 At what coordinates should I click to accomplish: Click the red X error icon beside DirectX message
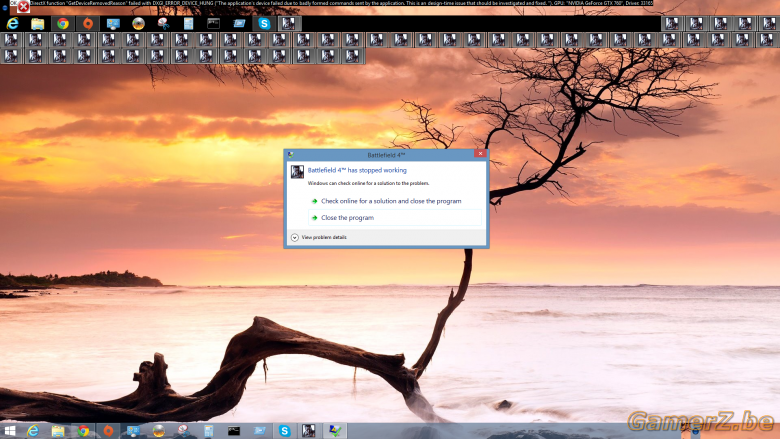tap(23, 6)
